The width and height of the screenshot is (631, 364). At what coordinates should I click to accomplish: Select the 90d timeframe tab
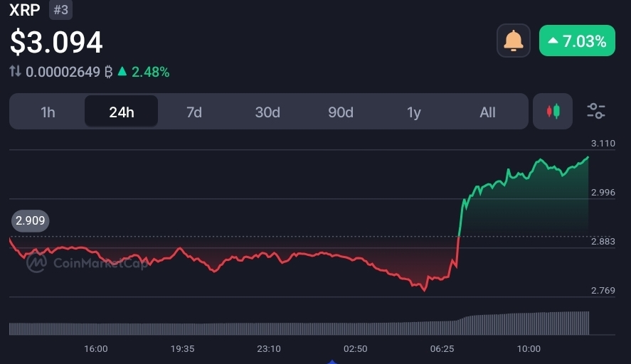point(341,112)
